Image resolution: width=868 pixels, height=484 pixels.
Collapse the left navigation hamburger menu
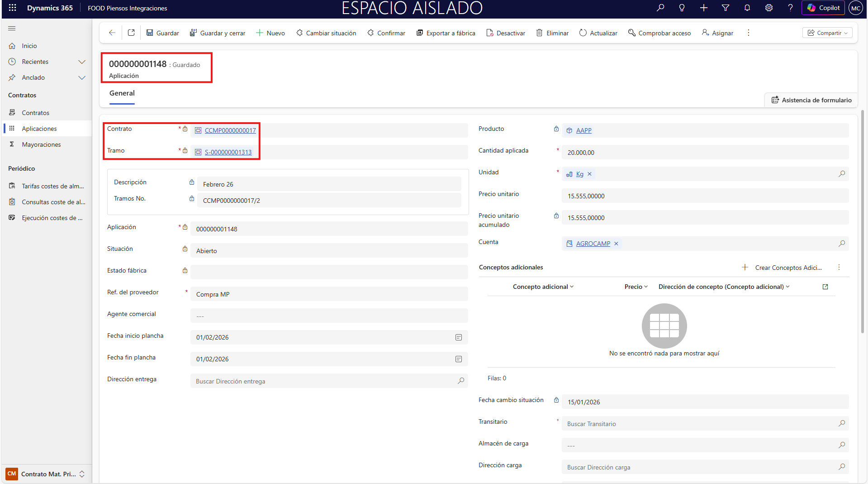12,29
